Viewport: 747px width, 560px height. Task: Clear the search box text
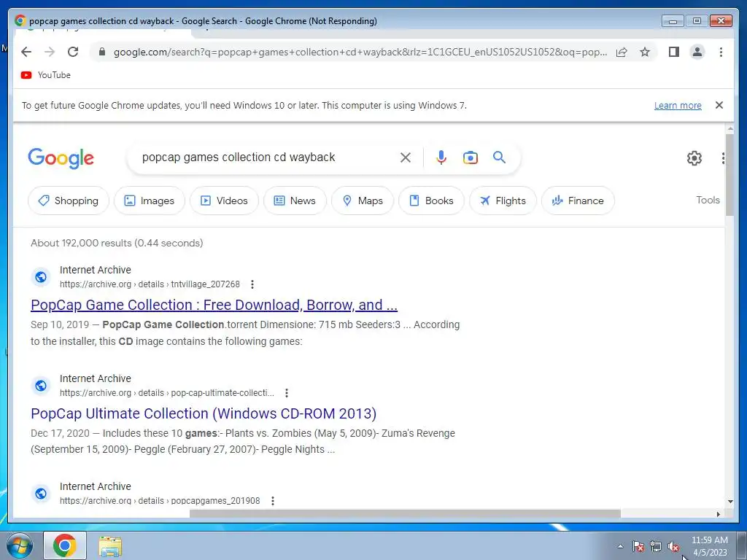[x=406, y=157]
